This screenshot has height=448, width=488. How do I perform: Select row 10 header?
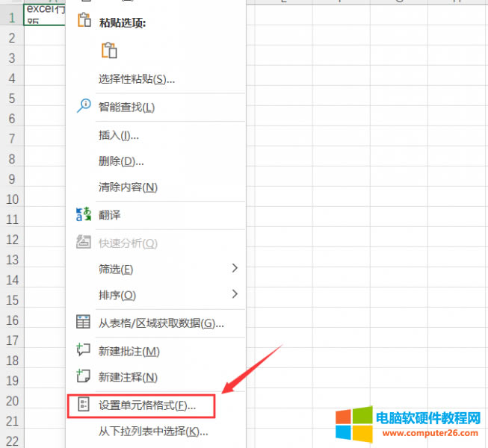pos(12,196)
